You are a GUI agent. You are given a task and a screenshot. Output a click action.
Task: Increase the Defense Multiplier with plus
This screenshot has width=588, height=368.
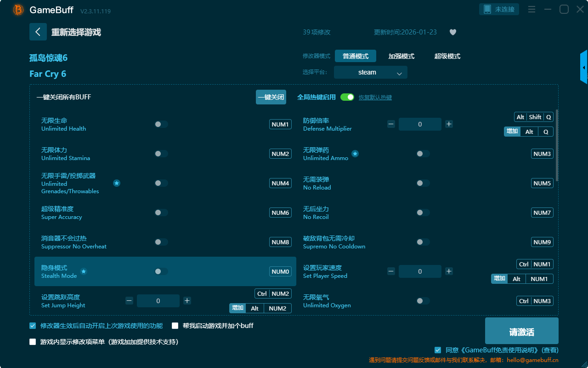tap(449, 124)
